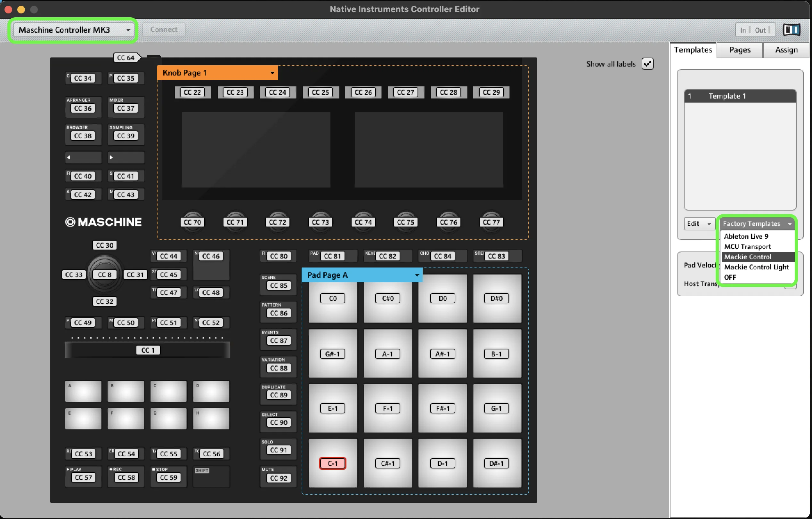Select the CC 70 knob
Screen dimensions: 812x519
192,222
